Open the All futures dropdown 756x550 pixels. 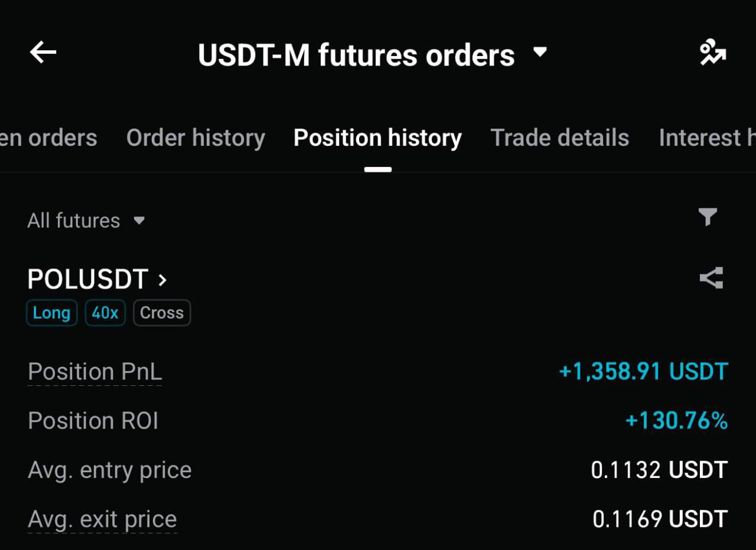click(x=86, y=221)
